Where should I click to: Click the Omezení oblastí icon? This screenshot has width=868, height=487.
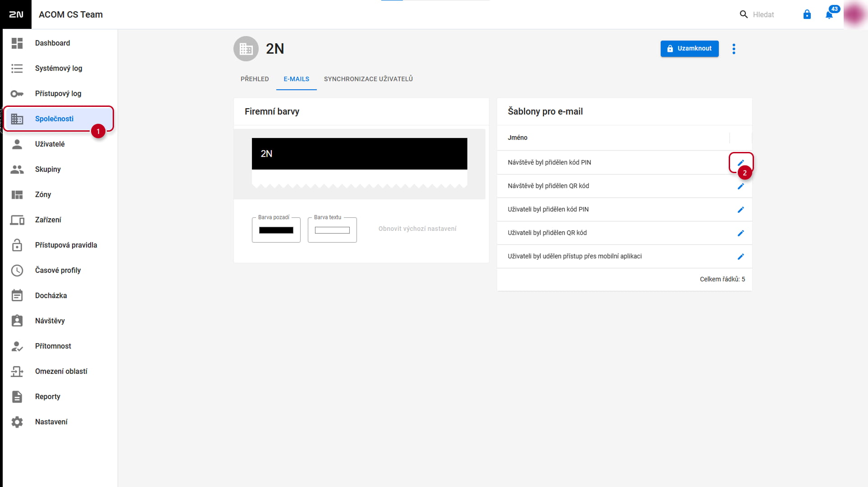17,372
